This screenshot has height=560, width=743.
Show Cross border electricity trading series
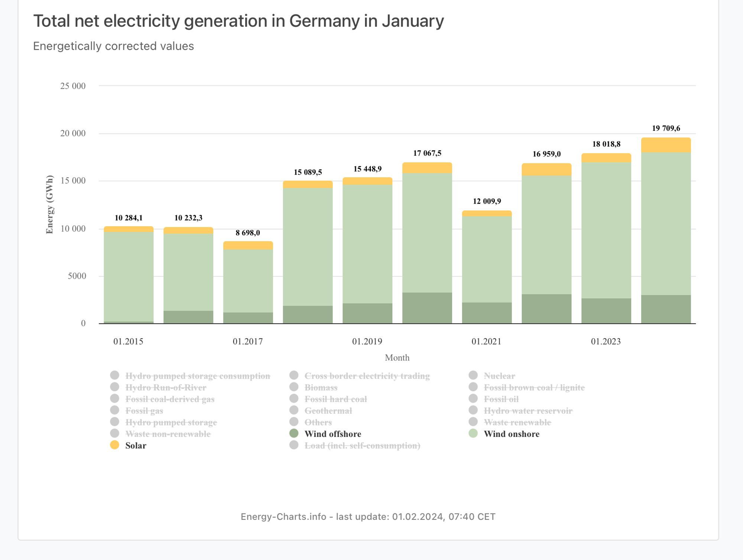tap(360, 376)
